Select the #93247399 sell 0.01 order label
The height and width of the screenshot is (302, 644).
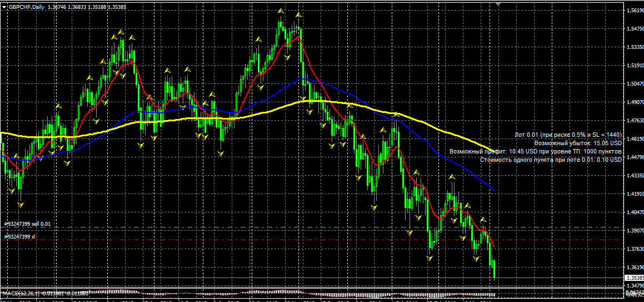[27, 224]
